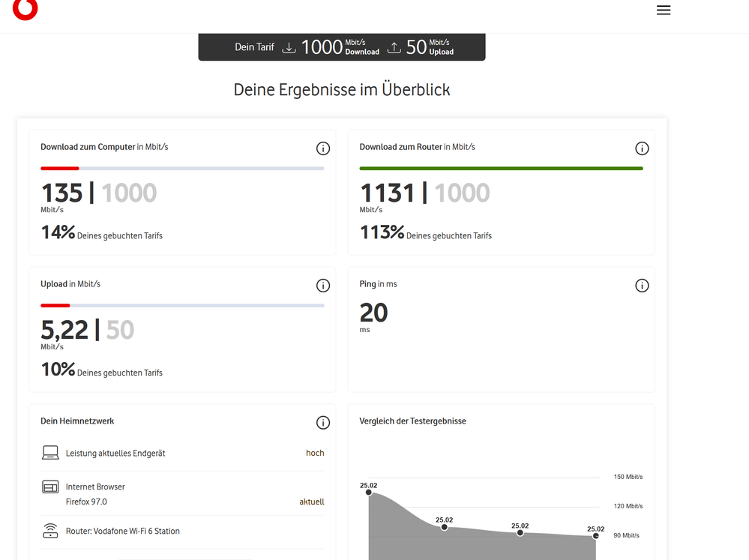Select the first chart data point
Image resolution: width=749 pixels, height=560 pixels.
coord(368,492)
